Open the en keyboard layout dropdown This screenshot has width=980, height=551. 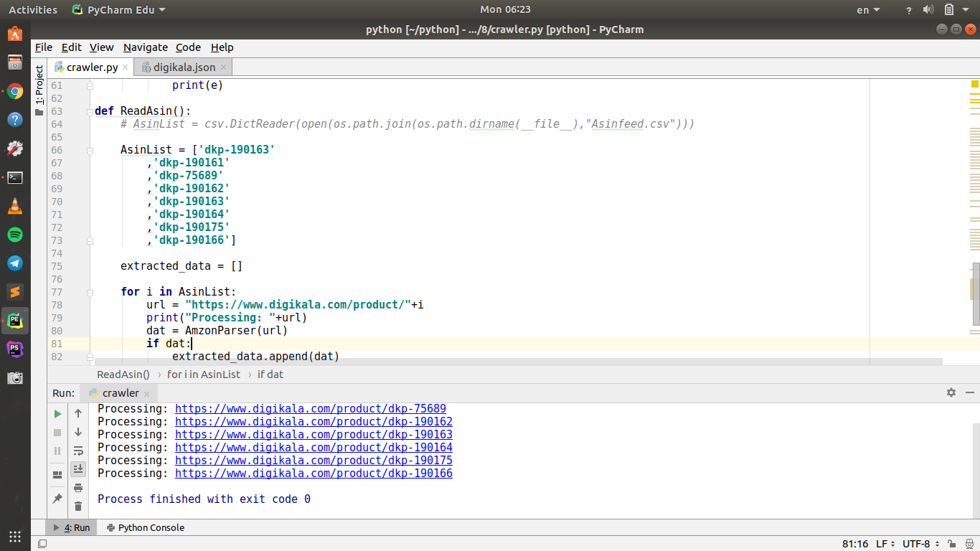pos(868,10)
